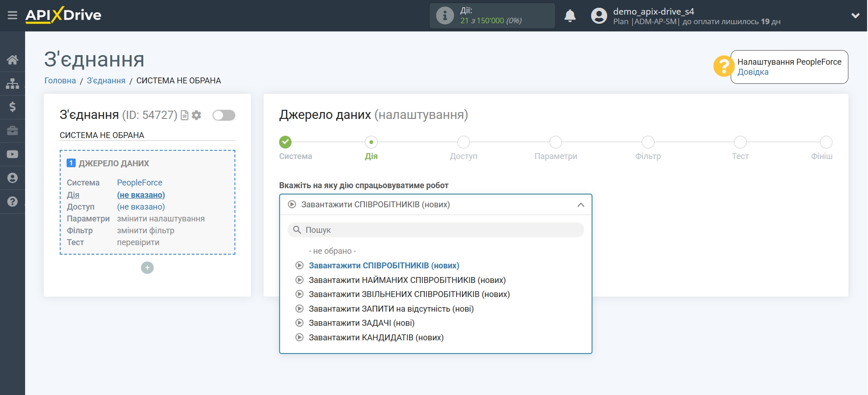This screenshot has width=868, height=395.
Task: Open the Довідка help link
Action: 753,72
